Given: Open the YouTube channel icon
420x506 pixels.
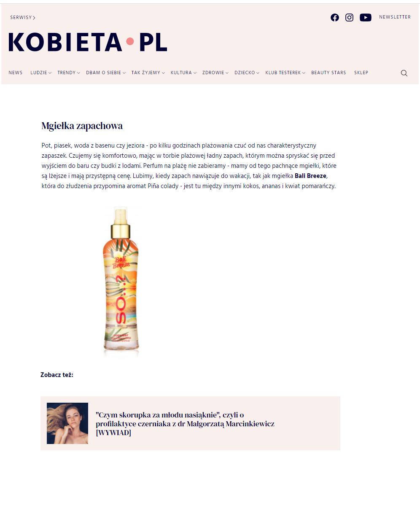Looking at the screenshot, I should tap(366, 18).
